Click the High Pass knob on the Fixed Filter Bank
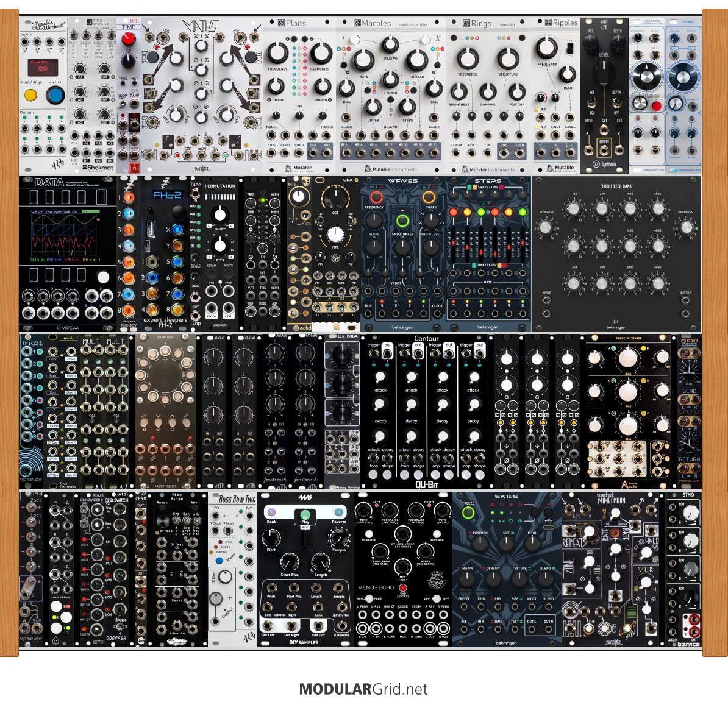 (686, 227)
